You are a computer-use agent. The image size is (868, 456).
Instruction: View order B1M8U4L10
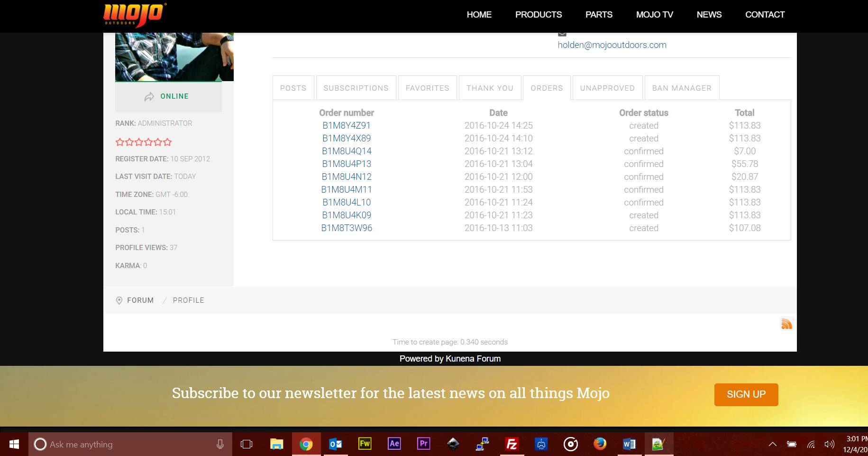click(x=347, y=202)
